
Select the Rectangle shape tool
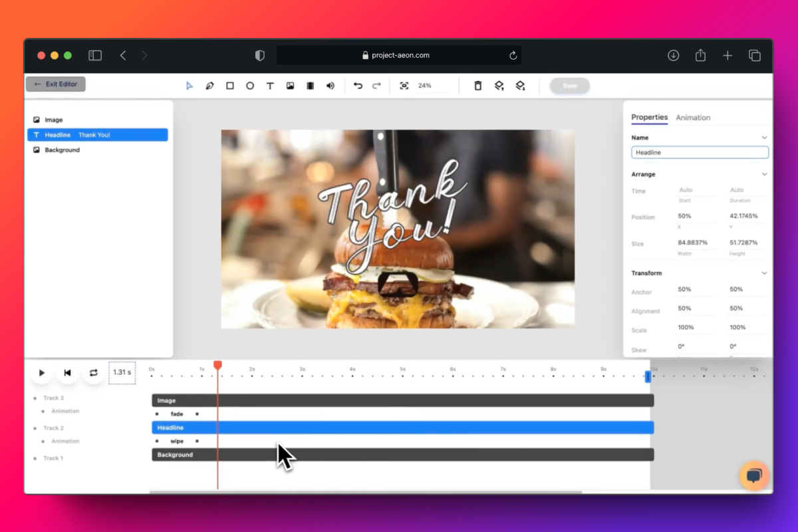point(230,86)
